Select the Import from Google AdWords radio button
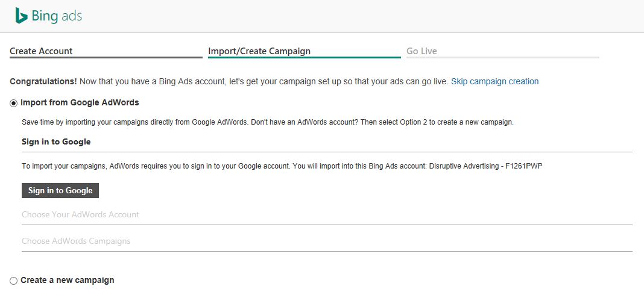Viewport: 644px width, 298px height. [13, 104]
